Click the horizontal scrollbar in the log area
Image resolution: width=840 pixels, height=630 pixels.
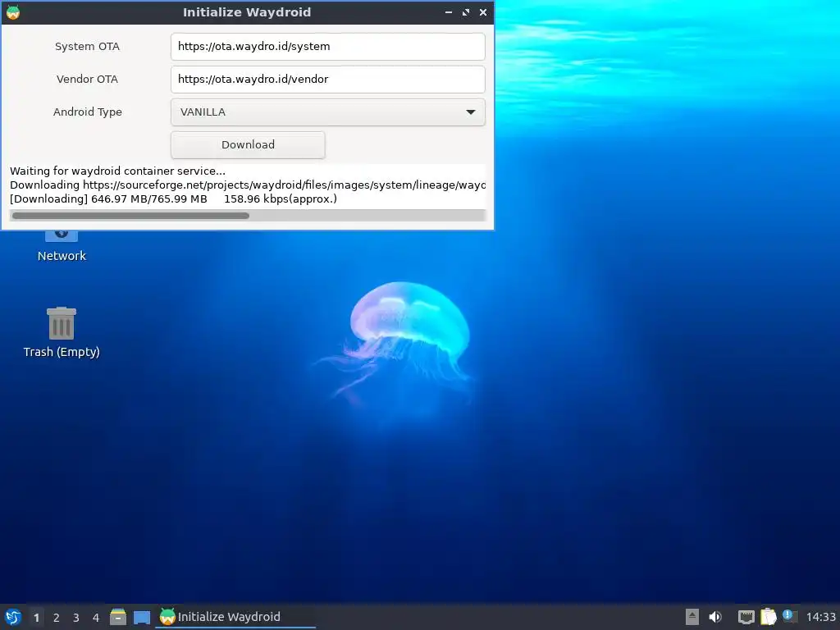(130, 216)
